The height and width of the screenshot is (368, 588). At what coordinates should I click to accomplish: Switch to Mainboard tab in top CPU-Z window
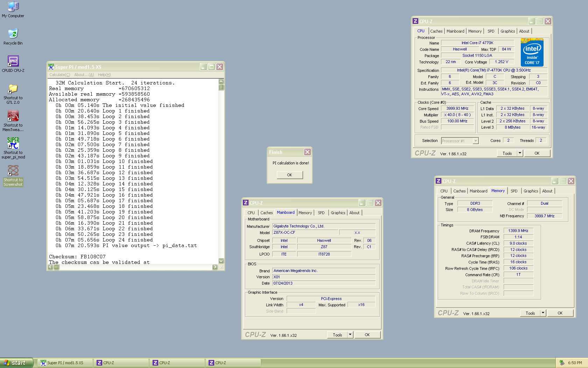click(455, 31)
